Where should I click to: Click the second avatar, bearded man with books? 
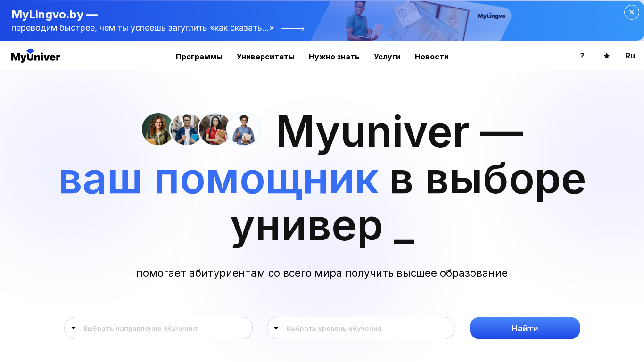(186, 129)
